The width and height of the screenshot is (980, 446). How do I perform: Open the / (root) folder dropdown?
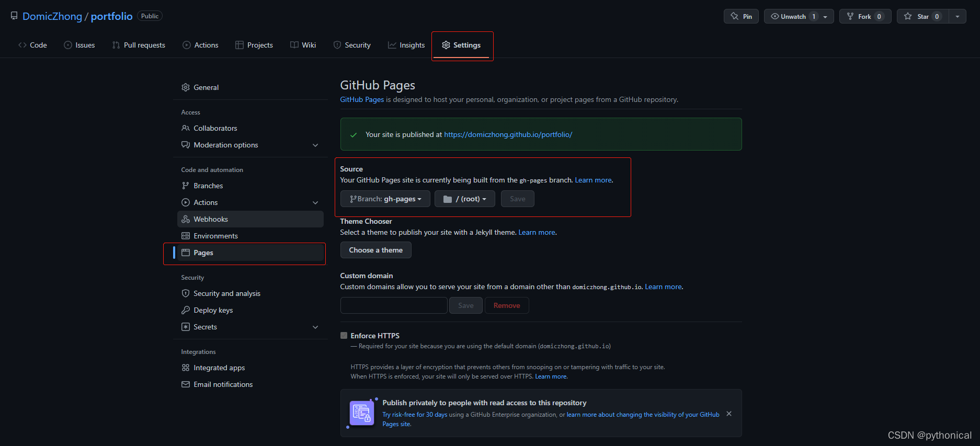coord(465,199)
